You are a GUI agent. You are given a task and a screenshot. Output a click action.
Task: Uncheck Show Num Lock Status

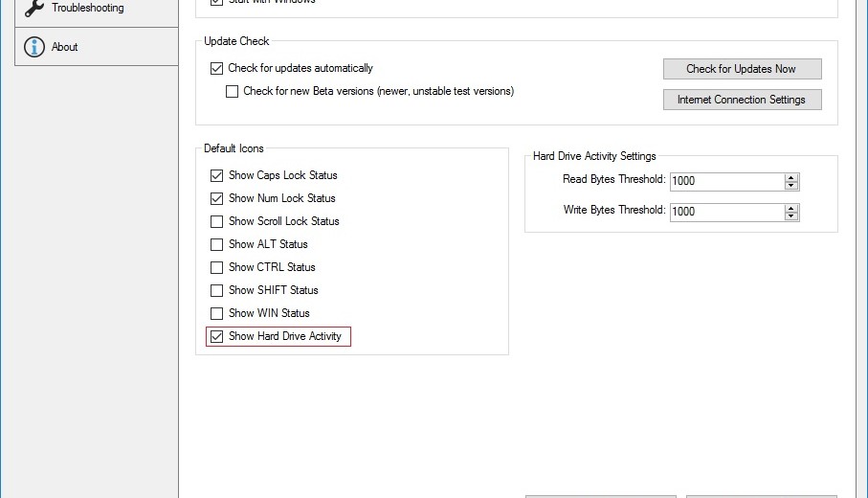click(216, 199)
